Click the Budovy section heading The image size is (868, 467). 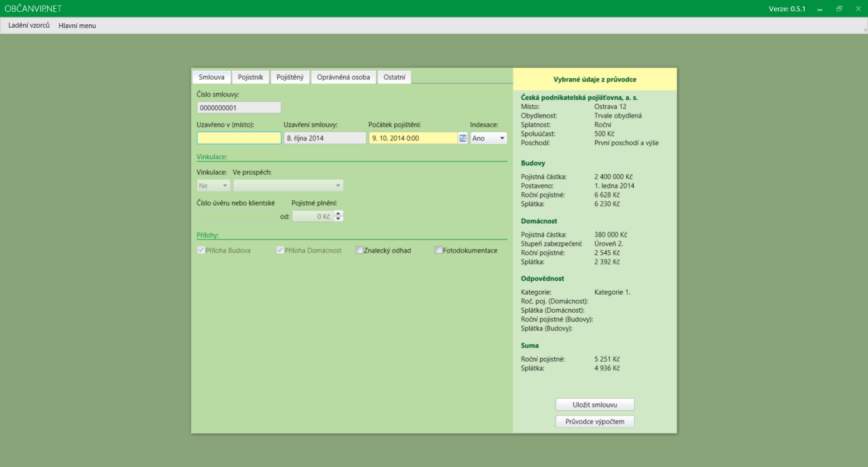[x=533, y=163]
